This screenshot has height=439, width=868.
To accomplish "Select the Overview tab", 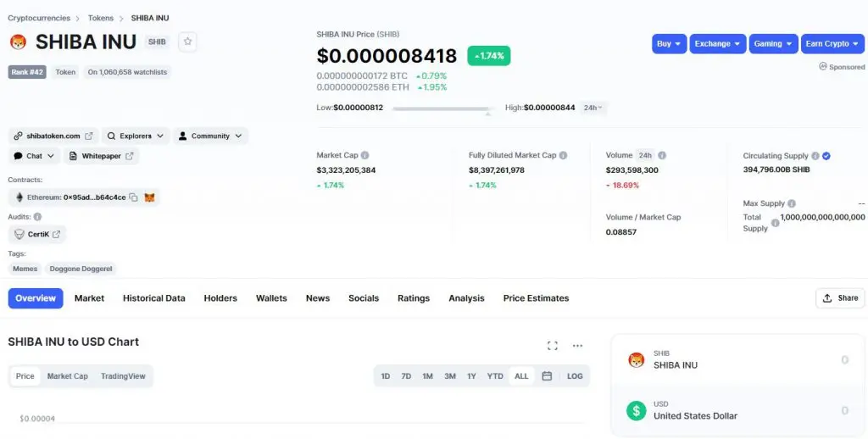I will (36, 298).
